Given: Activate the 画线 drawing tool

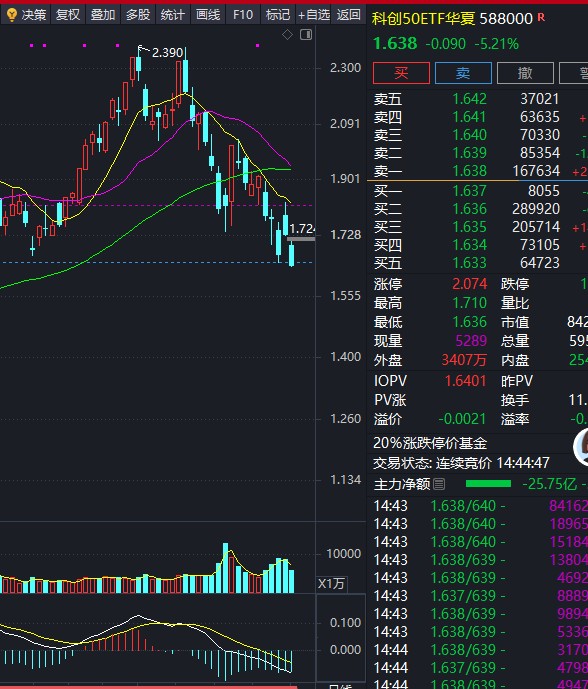Looking at the screenshot, I should [208, 15].
